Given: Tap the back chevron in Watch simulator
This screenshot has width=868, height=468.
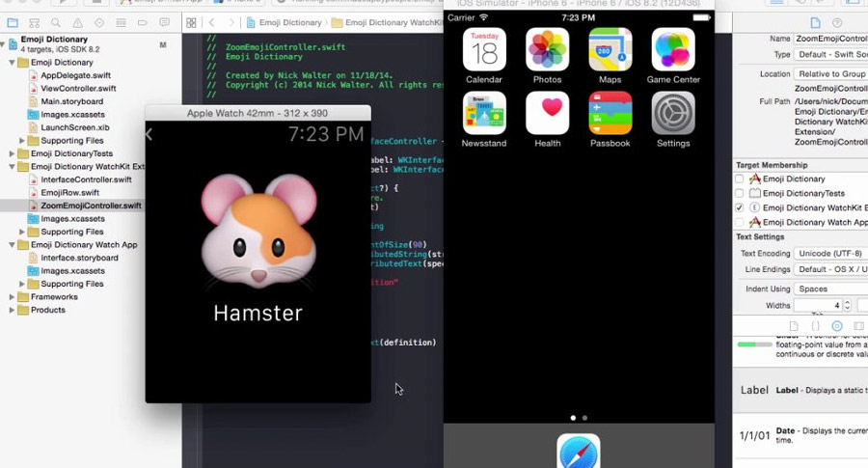Looking at the screenshot, I should (x=149, y=134).
